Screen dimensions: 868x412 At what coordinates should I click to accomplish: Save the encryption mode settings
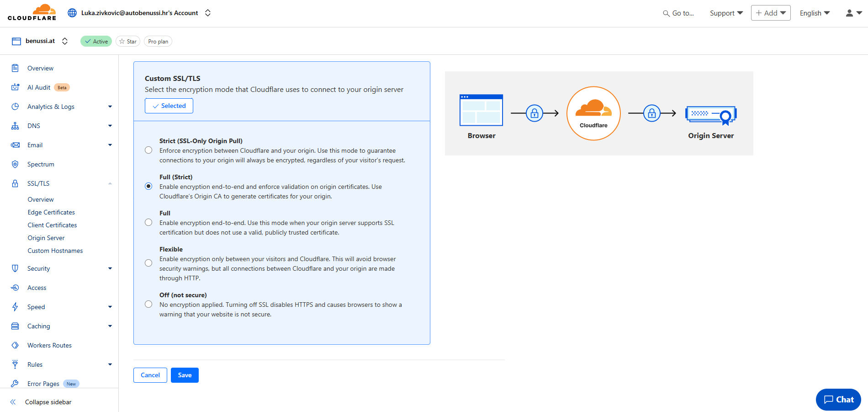click(185, 375)
